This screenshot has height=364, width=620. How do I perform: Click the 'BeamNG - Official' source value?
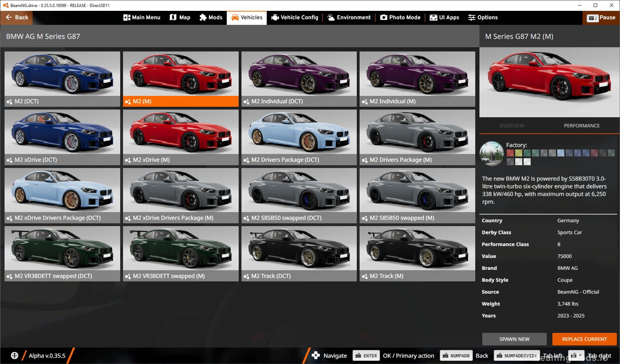click(578, 292)
